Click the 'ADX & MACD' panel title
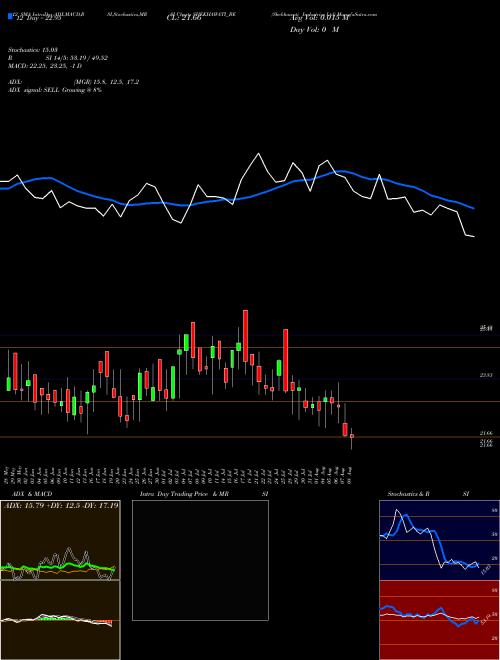Screen dimensions: 500x660 [32, 494]
